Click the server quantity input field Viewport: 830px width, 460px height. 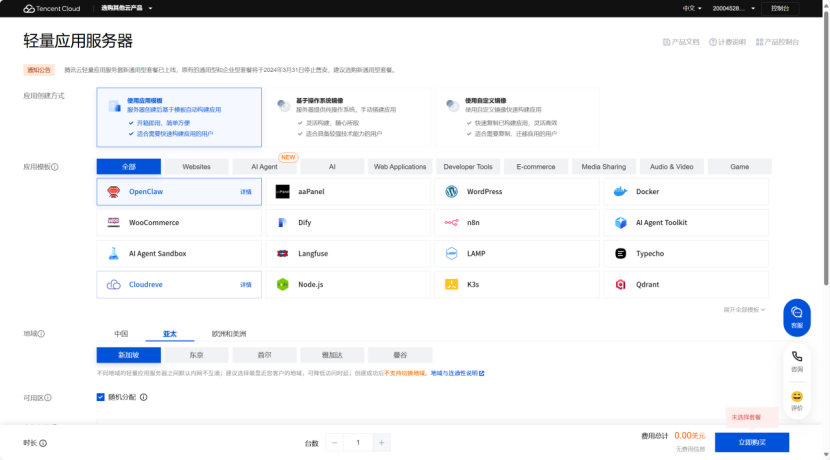[x=358, y=443]
